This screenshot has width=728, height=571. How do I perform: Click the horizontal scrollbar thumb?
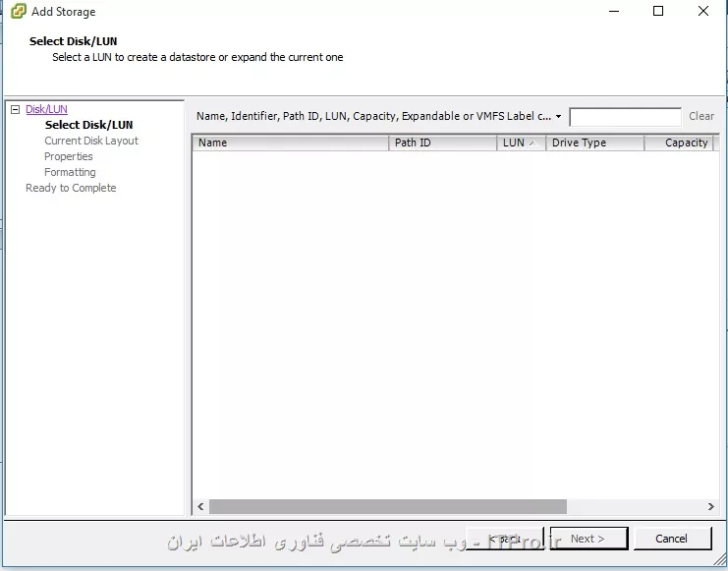(x=388, y=506)
